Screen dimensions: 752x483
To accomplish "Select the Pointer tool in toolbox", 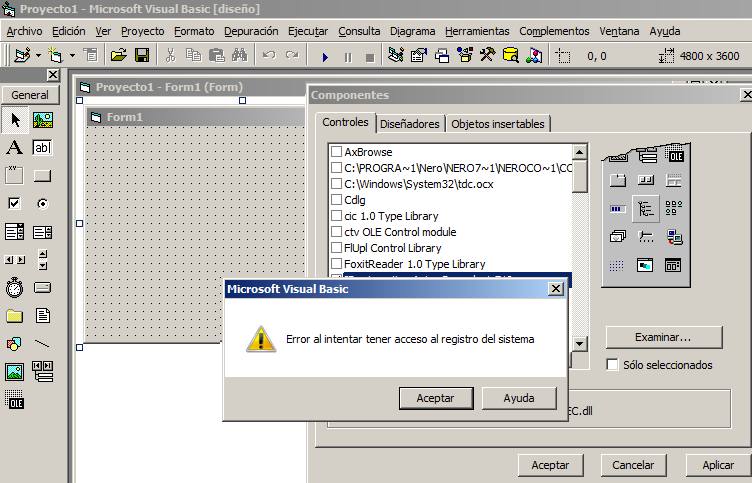I will [15, 119].
